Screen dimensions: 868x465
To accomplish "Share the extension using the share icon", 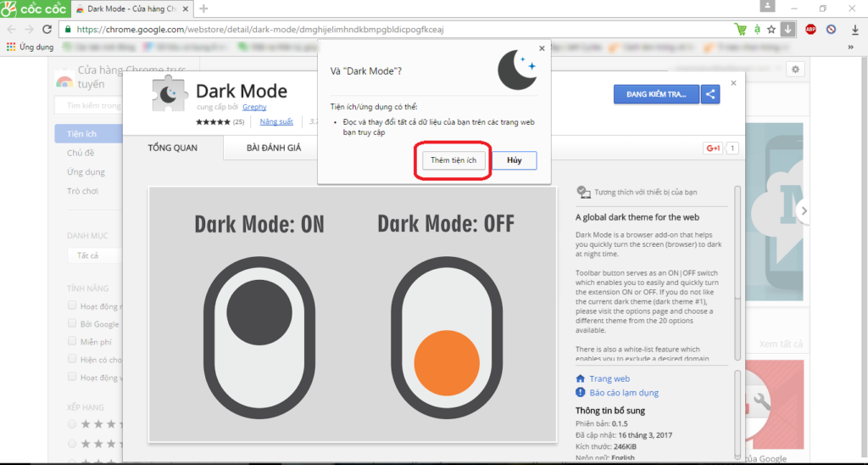I will tap(711, 94).
